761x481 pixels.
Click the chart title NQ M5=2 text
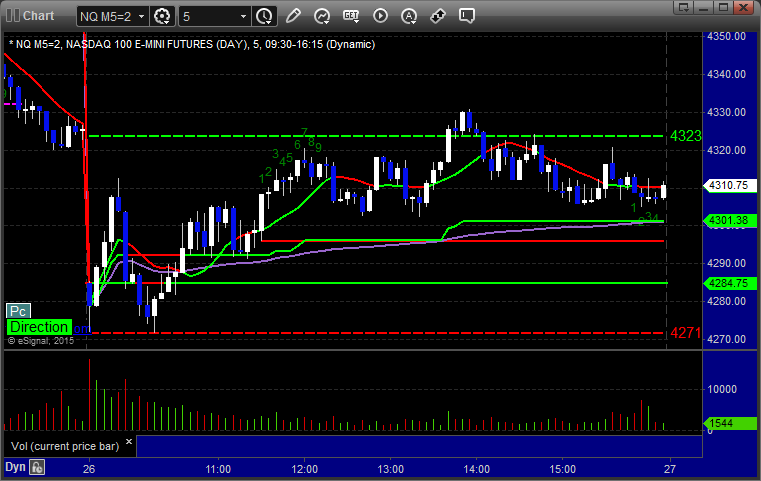coord(192,44)
